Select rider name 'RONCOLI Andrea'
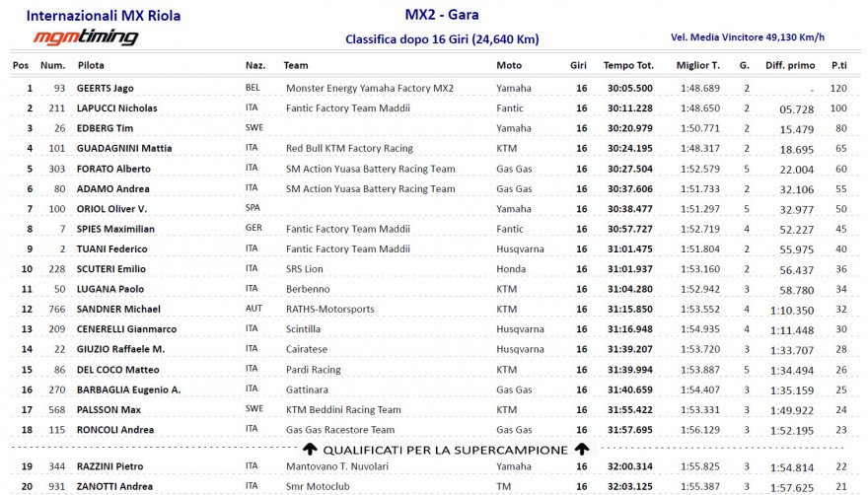 tap(115, 430)
